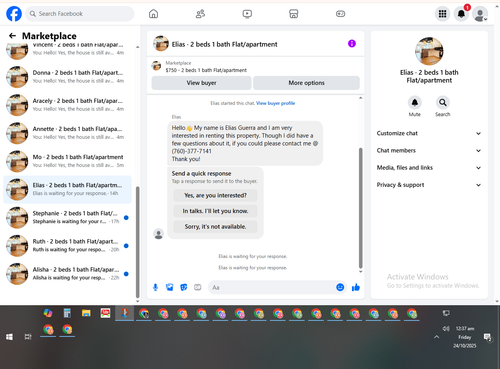Open the Facebook menu grid icon
Viewport: 500px width, 369px height.
(442, 14)
